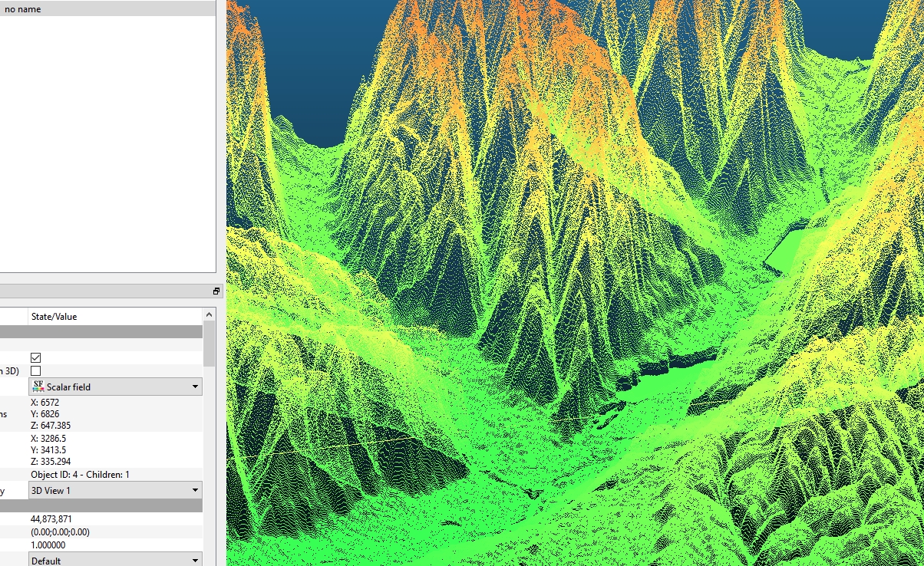Open the Default dropdown at panel bottom
The image size is (924, 566).
point(115,560)
